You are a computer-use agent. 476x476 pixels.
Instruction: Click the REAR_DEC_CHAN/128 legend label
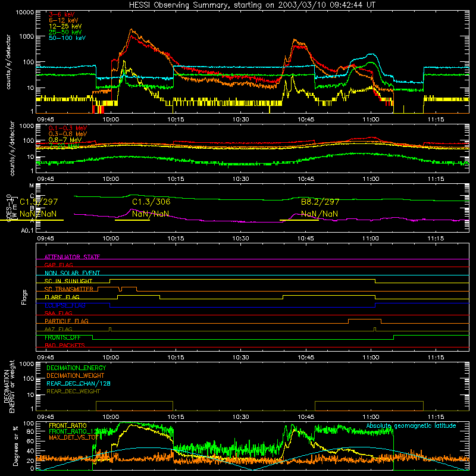[79, 383]
